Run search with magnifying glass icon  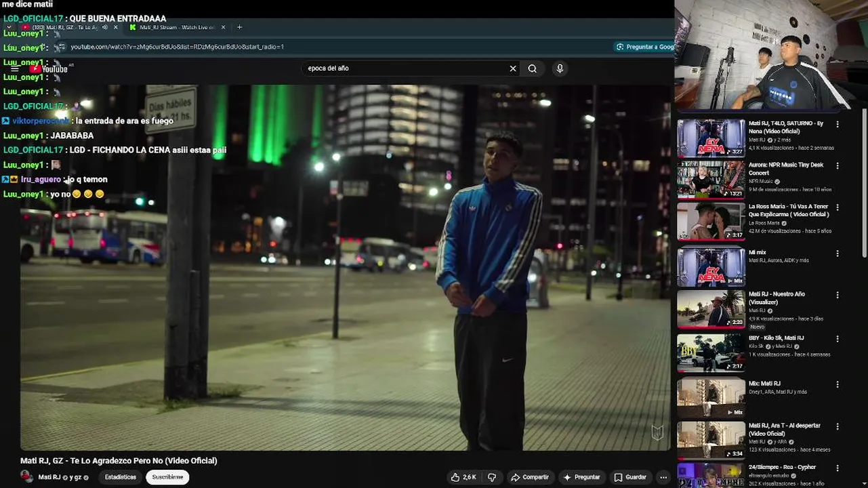pos(533,68)
